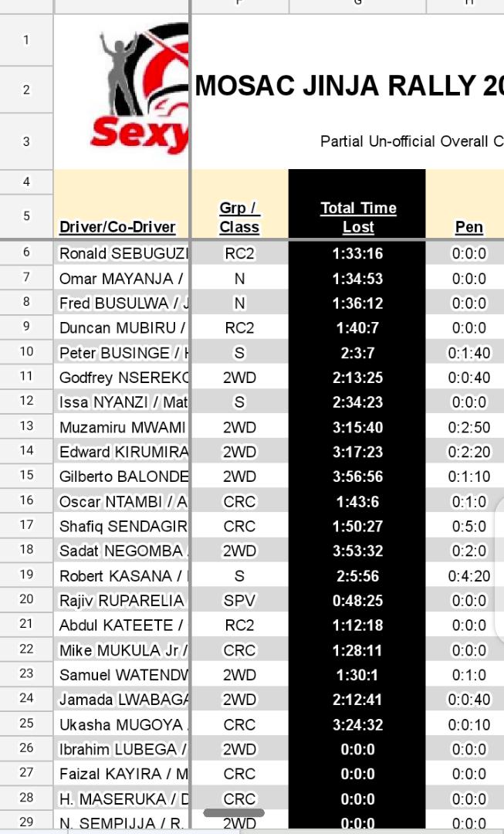Screen dimensions: 504x834
Task: Select row 20 via its row number
Action: [x=26, y=599]
